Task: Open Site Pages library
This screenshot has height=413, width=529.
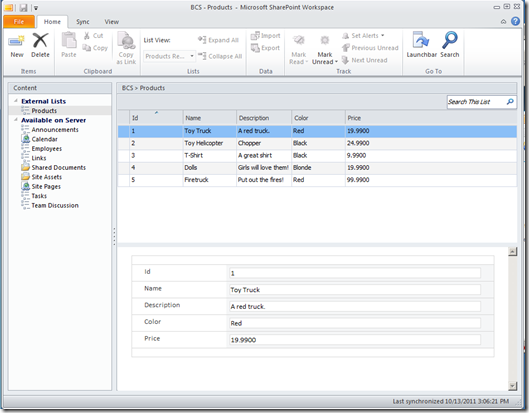Action: (x=46, y=186)
